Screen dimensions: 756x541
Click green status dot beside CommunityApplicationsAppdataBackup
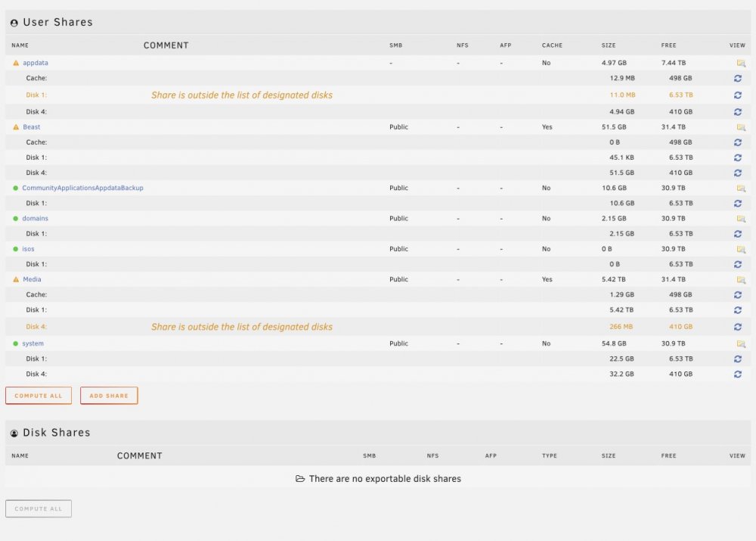15,188
